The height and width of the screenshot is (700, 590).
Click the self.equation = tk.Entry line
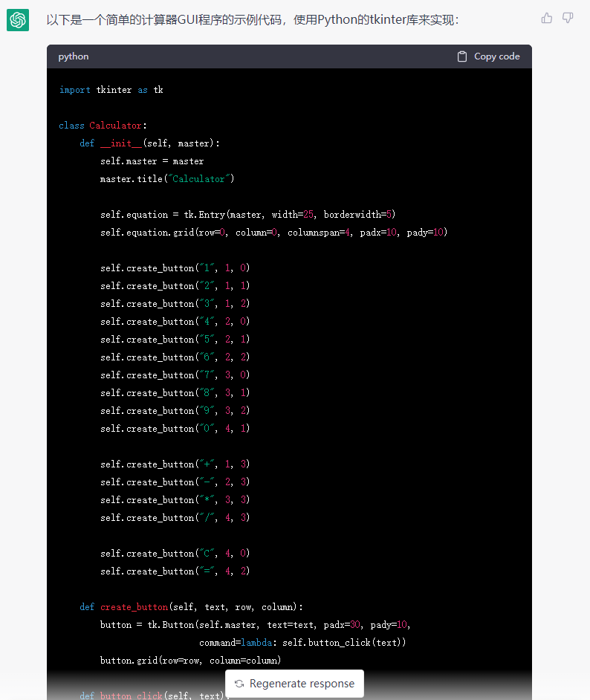247,215
